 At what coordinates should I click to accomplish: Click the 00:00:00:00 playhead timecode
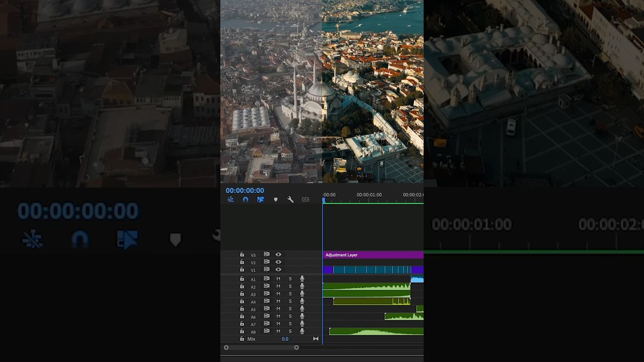(x=245, y=191)
